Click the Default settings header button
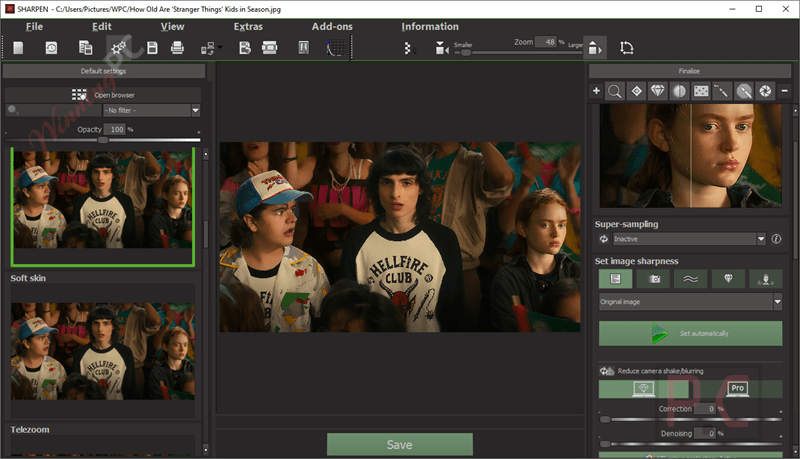This screenshot has width=800, height=459. (104, 71)
